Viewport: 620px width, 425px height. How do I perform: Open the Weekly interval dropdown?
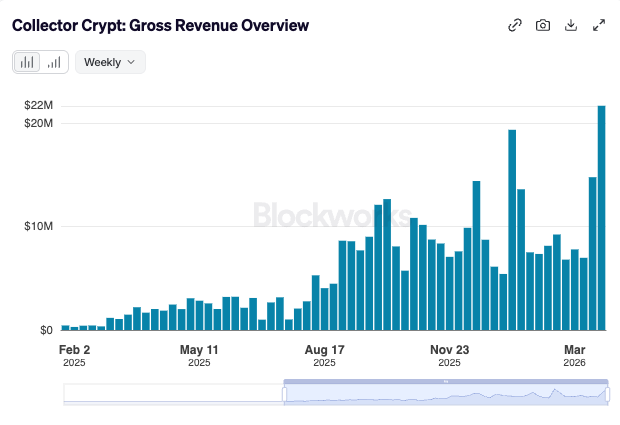tap(110, 62)
